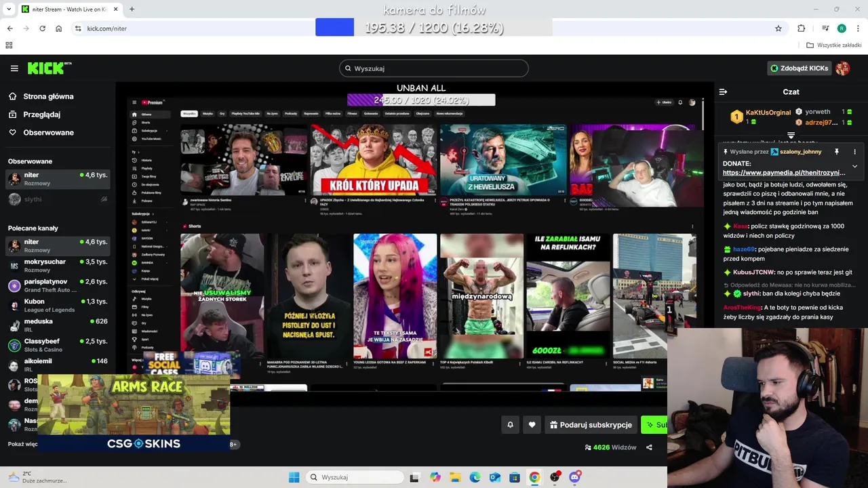Focus the Kick Wyszukaj search field
868x488 pixels.
click(434, 68)
